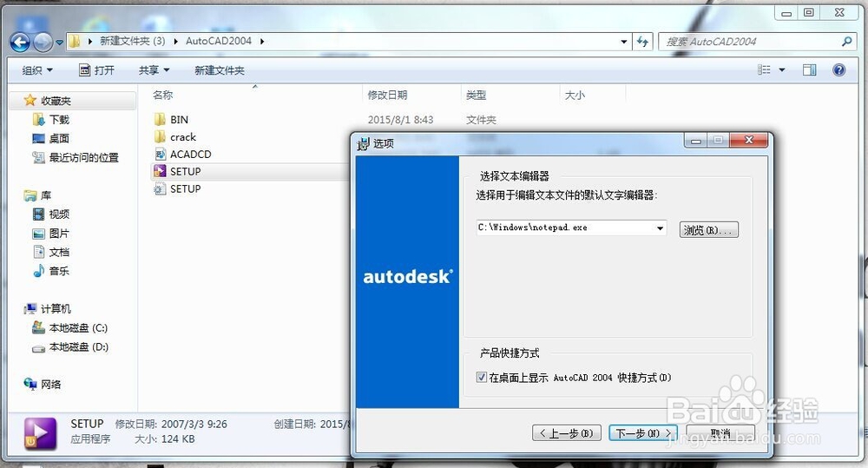This screenshot has width=868, height=468.
Task: Sort by the 修改日期 column header
Action: point(387,96)
